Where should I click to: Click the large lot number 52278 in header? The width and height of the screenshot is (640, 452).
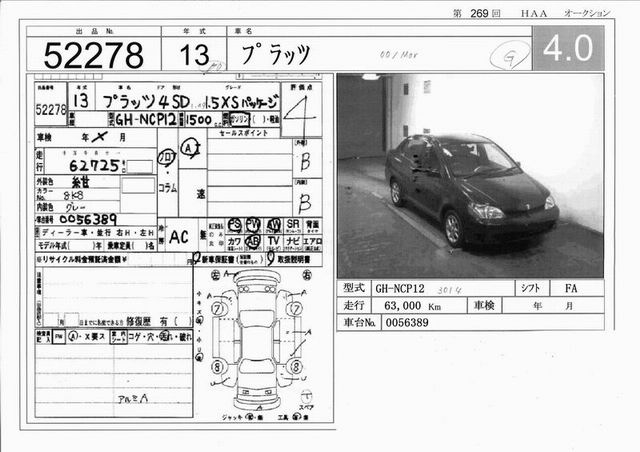click(x=93, y=55)
